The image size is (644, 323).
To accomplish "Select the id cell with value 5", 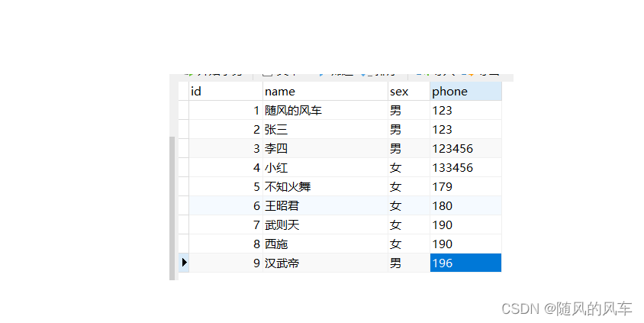I will coord(226,186).
